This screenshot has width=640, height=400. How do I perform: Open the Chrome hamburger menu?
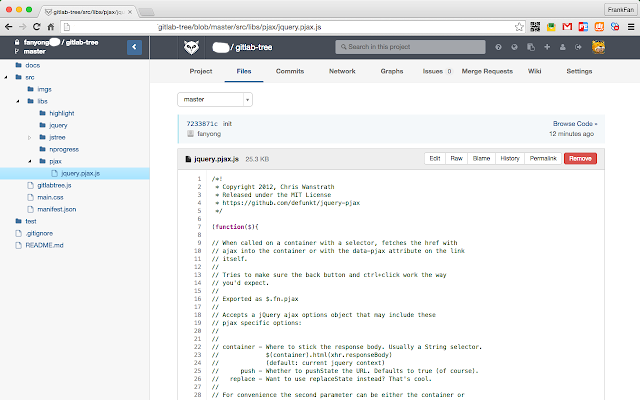pos(631,27)
